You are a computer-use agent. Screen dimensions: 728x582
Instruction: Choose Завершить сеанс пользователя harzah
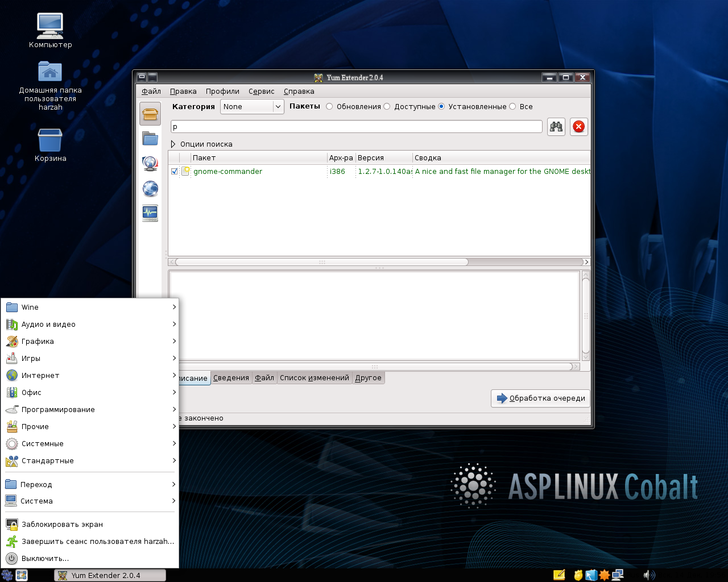point(90,541)
